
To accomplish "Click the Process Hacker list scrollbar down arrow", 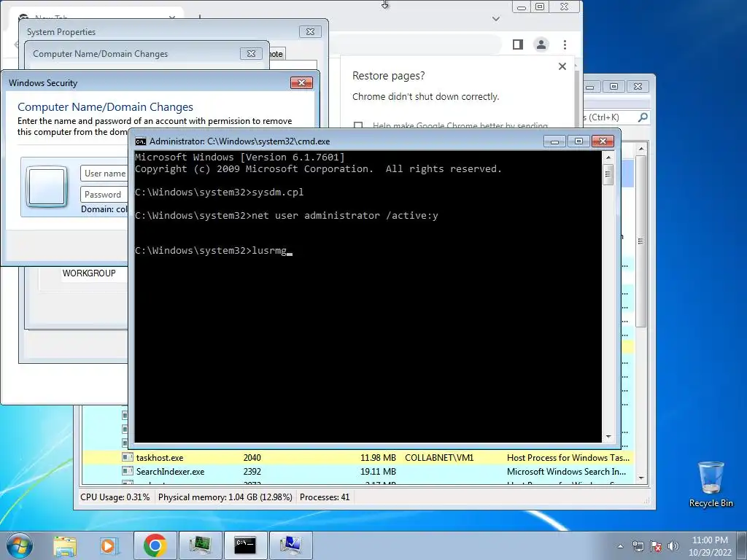I will (x=641, y=478).
